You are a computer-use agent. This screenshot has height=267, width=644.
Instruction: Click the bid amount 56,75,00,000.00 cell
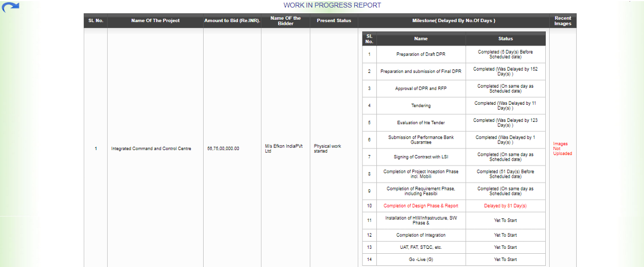pyautogui.click(x=223, y=148)
